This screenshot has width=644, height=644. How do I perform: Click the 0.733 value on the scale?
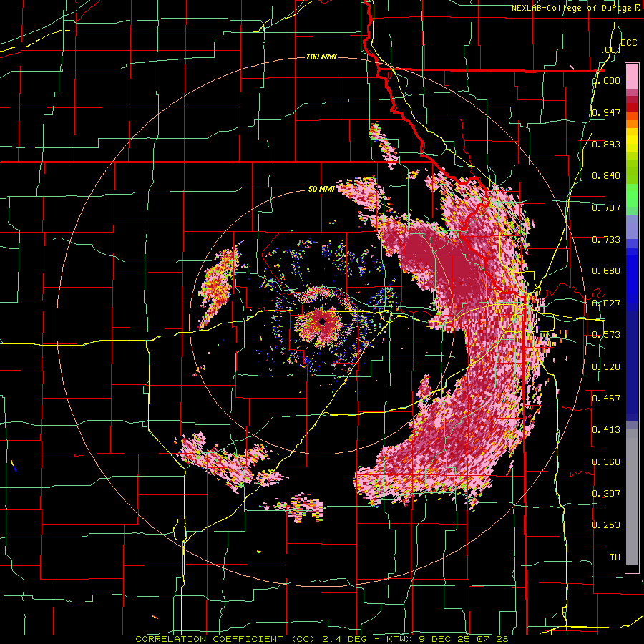[x=606, y=240]
